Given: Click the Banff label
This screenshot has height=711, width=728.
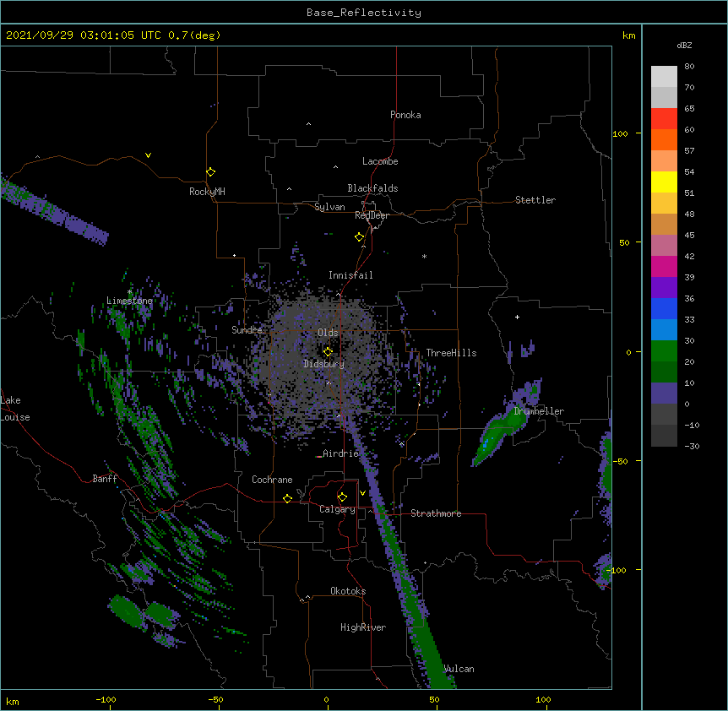Looking at the screenshot, I should pyautogui.click(x=105, y=479).
